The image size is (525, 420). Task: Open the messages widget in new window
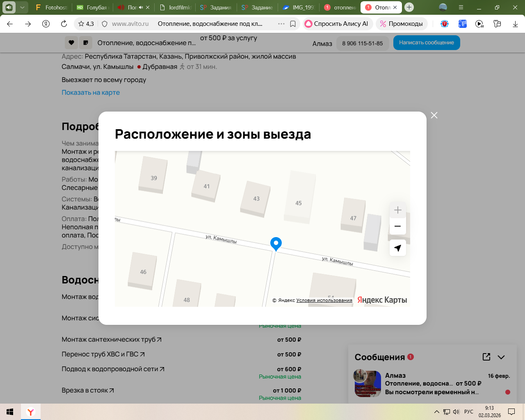tap(486, 357)
